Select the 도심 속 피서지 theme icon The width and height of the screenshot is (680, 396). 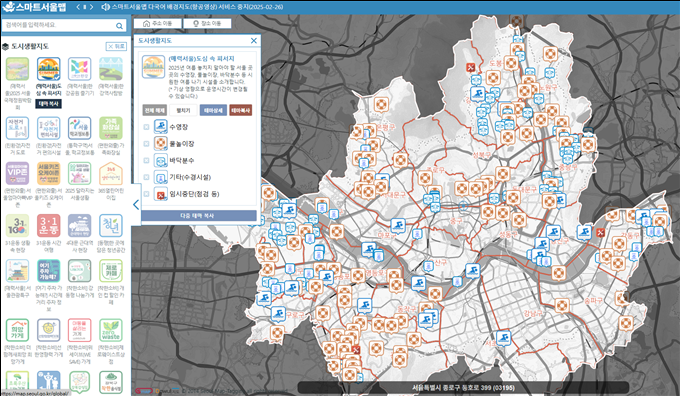coord(49,69)
